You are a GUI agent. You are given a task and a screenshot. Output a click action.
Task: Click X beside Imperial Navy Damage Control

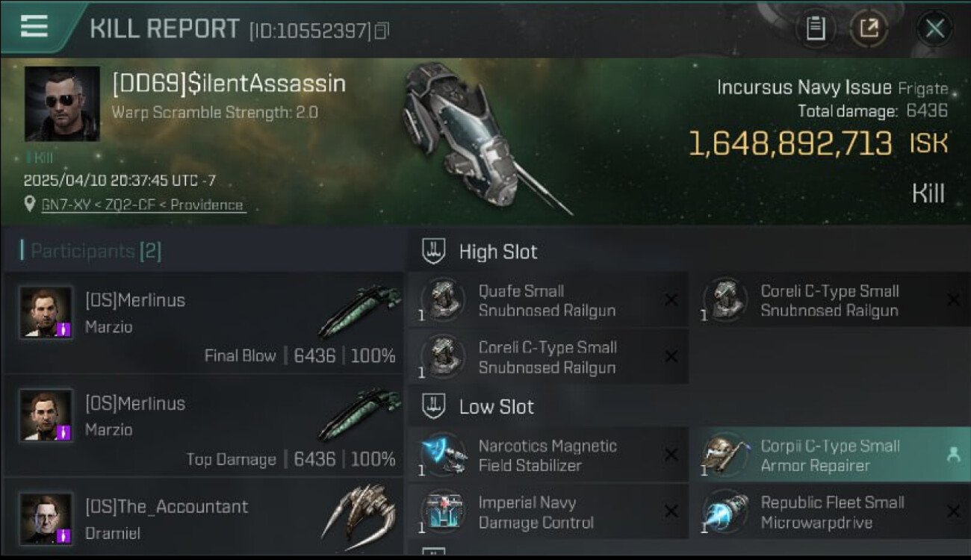pos(671,511)
